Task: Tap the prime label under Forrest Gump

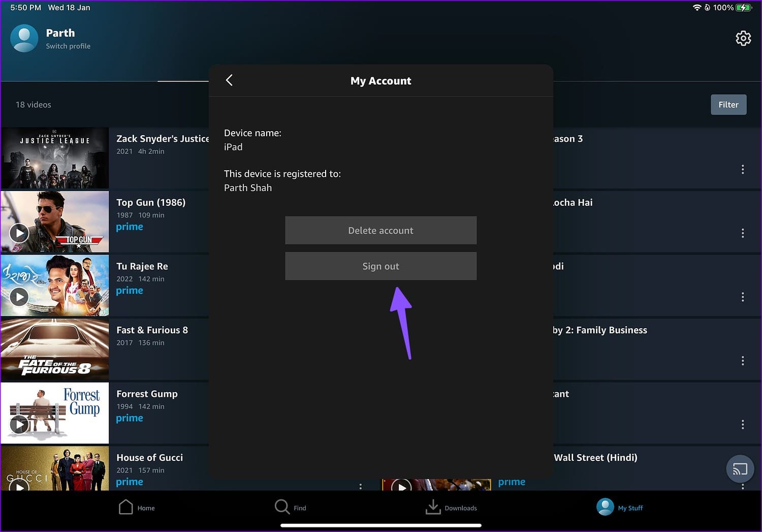Action: (x=130, y=418)
